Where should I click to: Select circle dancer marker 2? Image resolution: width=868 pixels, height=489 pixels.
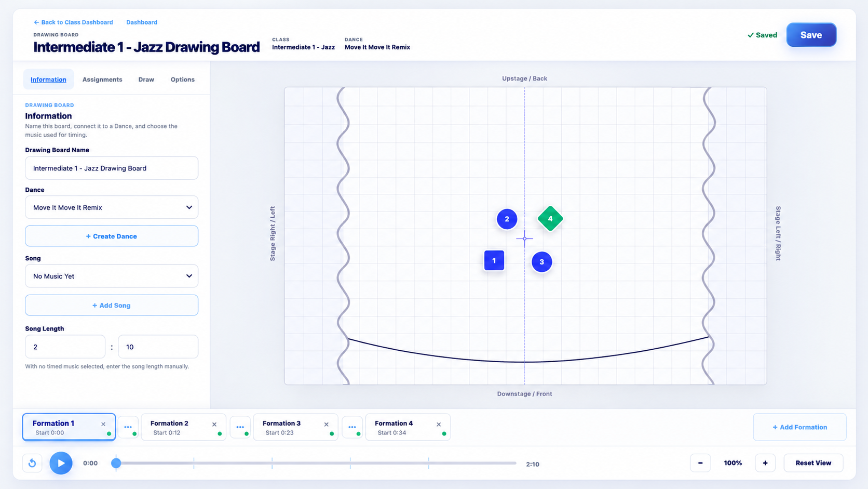click(507, 219)
